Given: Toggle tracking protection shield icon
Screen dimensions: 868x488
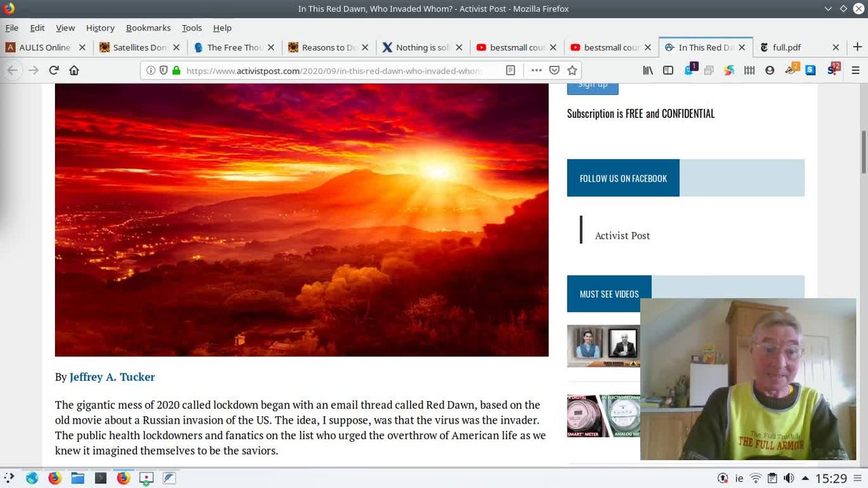Looking at the screenshot, I should coord(163,70).
